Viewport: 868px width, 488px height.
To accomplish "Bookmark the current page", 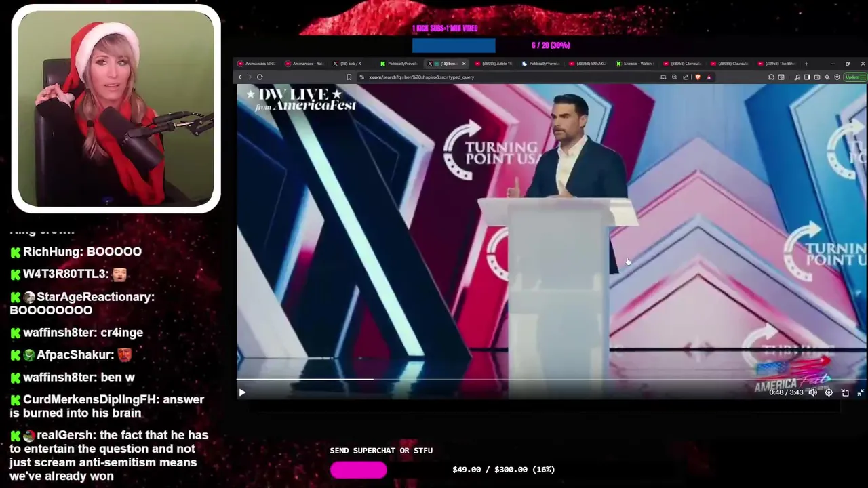I will (x=349, y=77).
